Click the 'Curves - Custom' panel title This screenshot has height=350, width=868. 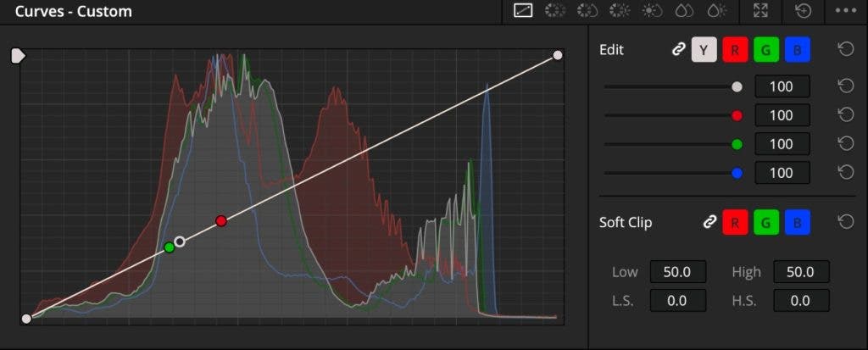pyautogui.click(x=74, y=11)
